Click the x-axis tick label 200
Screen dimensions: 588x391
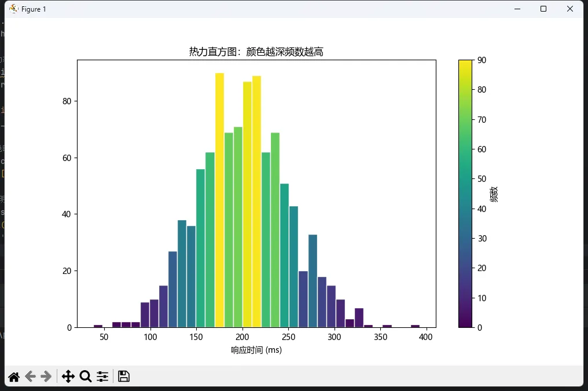tap(242, 337)
